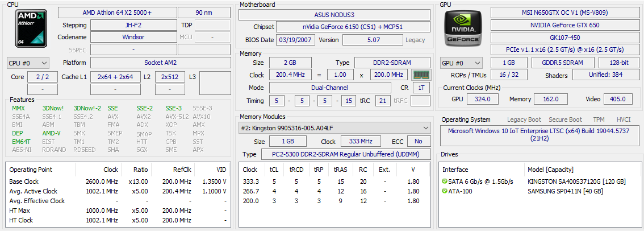
Task: Click the Windows 10 IoT Enterprise OS text
Action: 540,135
